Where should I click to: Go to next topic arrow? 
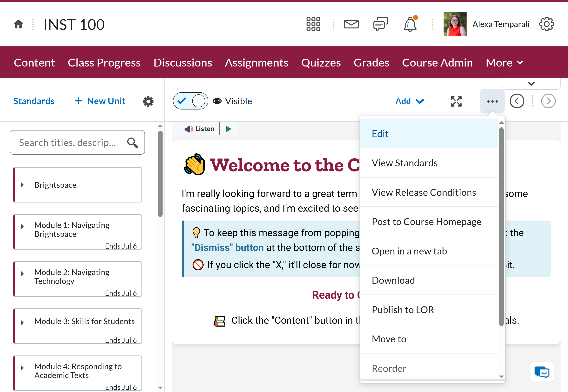(x=548, y=101)
